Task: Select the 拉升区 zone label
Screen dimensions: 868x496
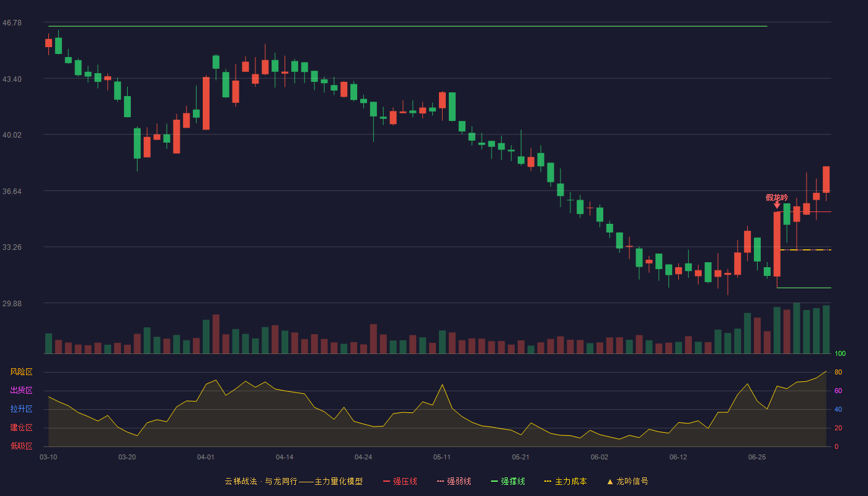Action: point(21,409)
